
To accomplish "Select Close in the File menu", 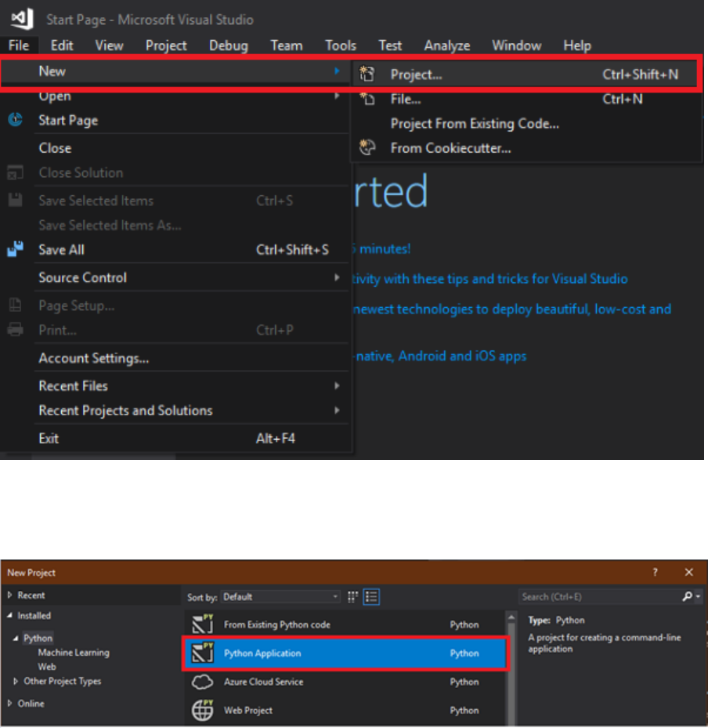I will coord(175,147).
